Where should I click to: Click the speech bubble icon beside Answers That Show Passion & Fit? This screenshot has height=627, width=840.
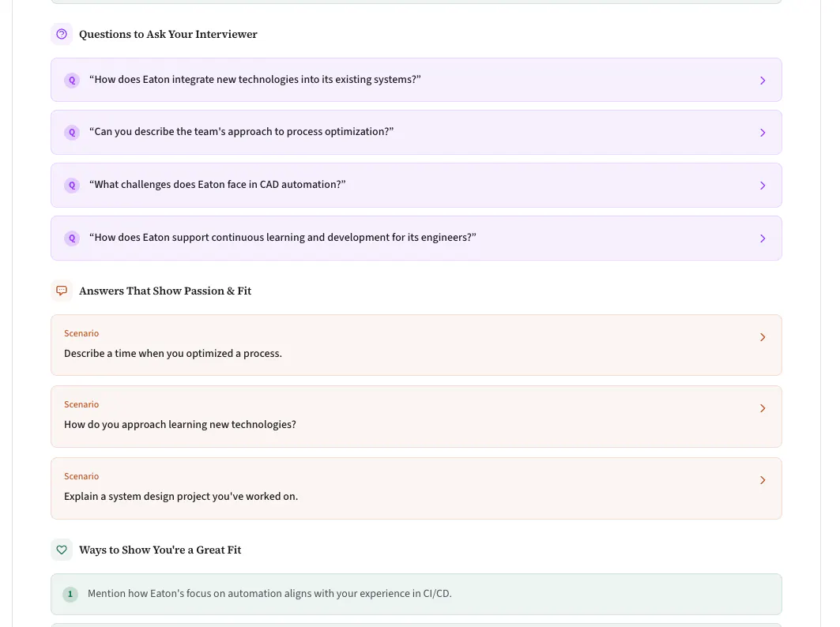pyautogui.click(x=62, y=291)
